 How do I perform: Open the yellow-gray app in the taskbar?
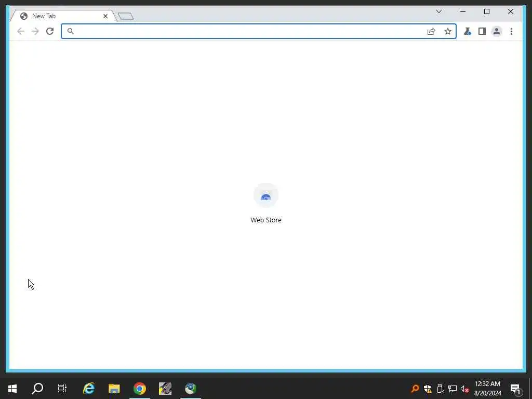(x=165, y=389)
